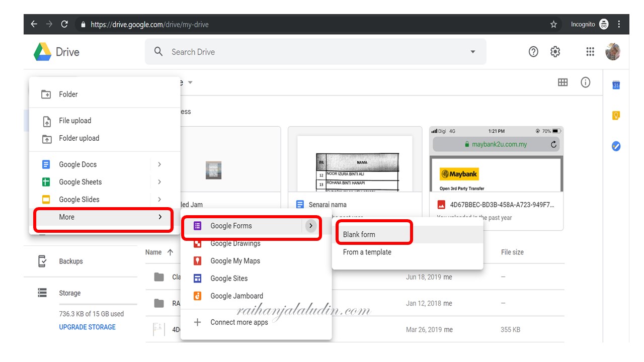This screenshot has width=644, height=362.
Task: Open Google Keep side panel icon
Action: [x=616, y=116]
